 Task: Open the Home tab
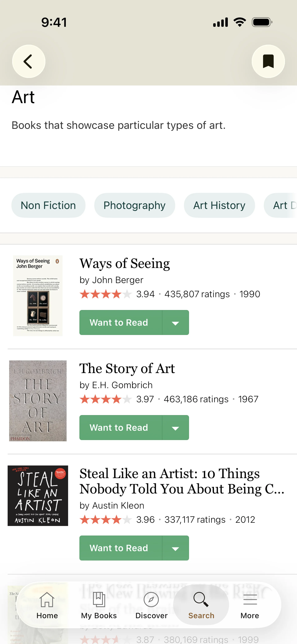click(47, 605)
